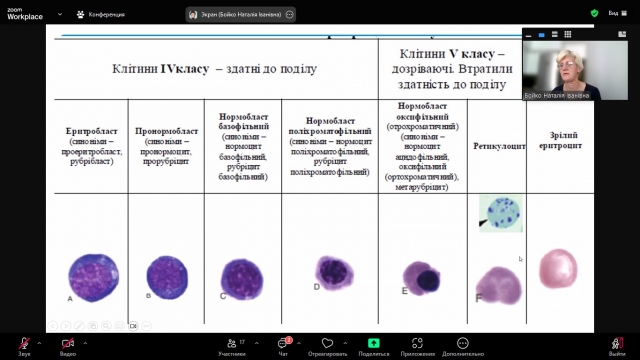Click the polychromatophilic normoblast image labeled D
This screenshot has width=640, height=360.
(x=334, y=272)
